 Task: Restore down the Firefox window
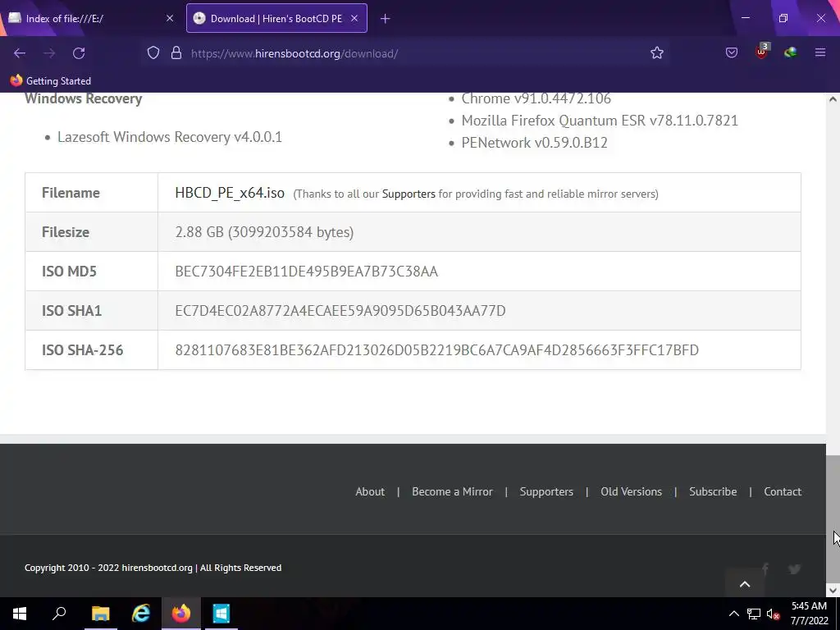point(783,18)
